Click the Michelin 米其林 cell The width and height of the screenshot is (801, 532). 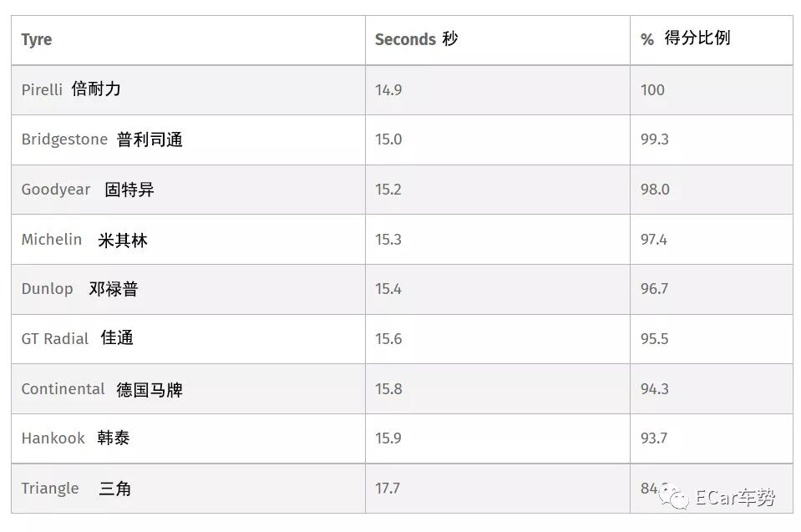tap(84, 240)
